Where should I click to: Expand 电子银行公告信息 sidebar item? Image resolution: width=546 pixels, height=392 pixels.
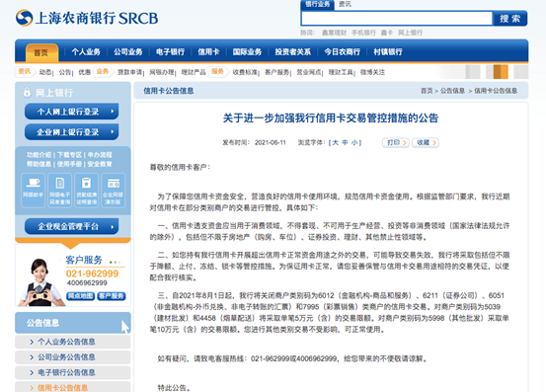click(x=72, y=372)
